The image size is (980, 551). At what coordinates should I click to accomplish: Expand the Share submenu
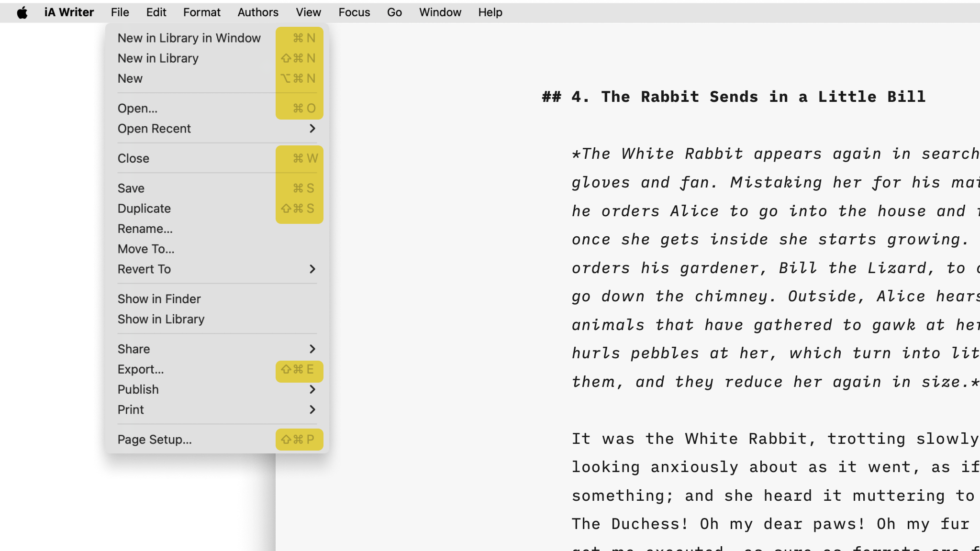click(134, 349)
